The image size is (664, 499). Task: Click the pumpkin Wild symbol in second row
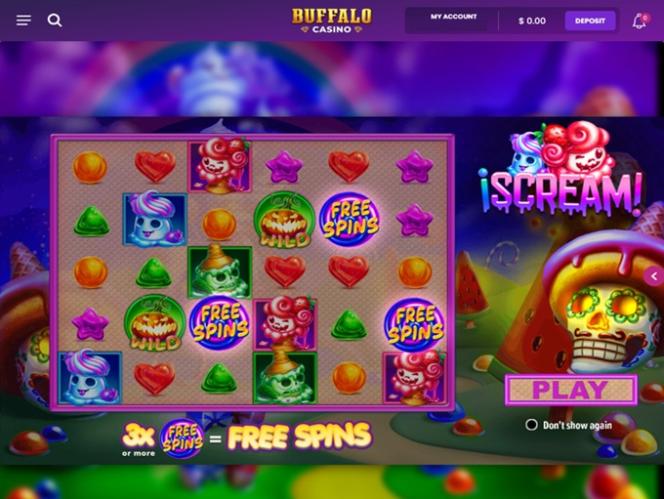285,219
